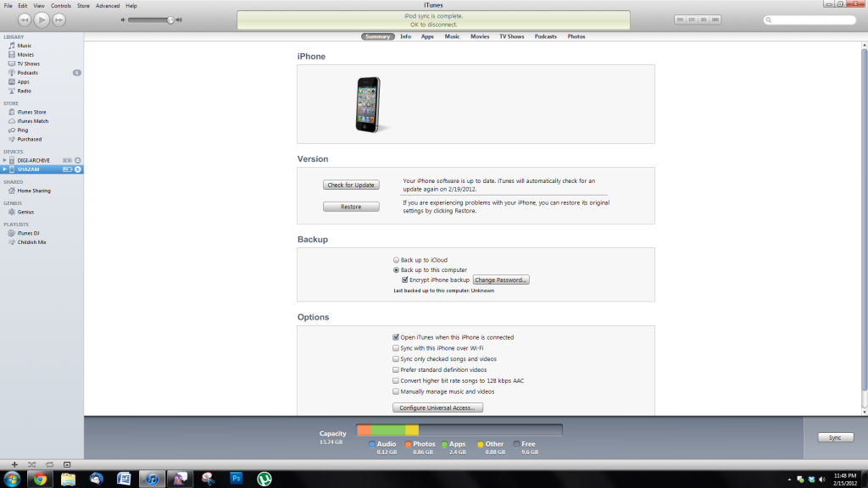Switch to list view button
The height and width of the screenshot is (488, 868).
680,20
